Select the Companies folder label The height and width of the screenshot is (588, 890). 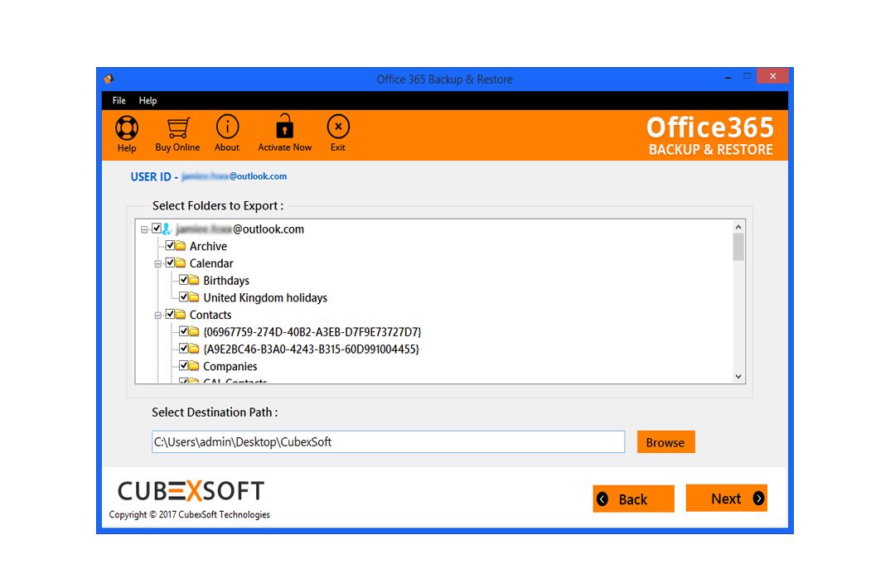(x=230, y=366)
